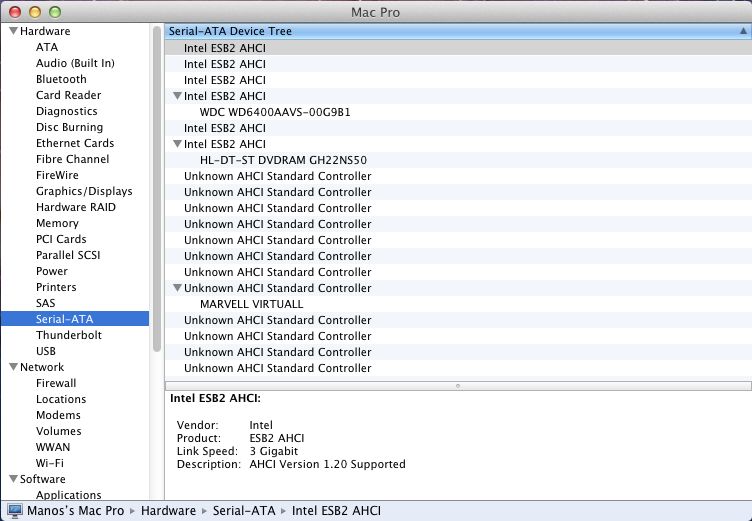Screen dimensions: 752x521
Task: Show Volumes information
Action: click(59, 431)
